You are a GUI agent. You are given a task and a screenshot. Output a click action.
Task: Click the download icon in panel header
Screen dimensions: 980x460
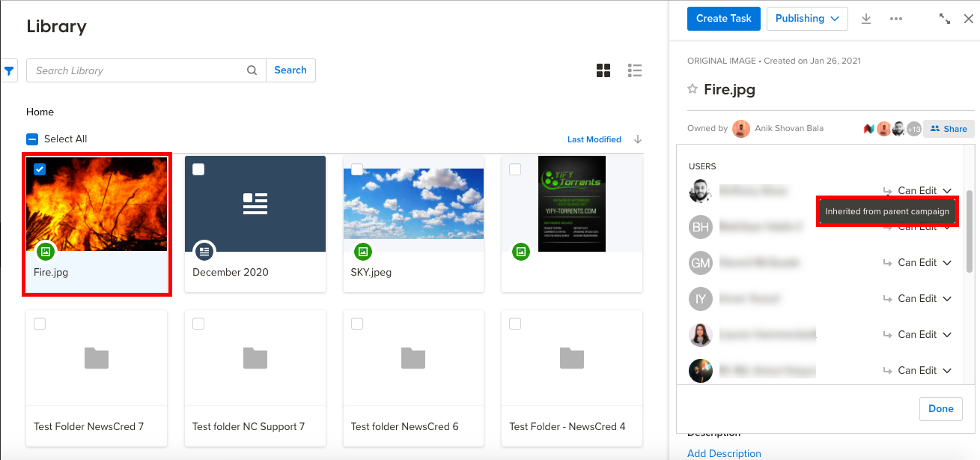coord(866,19)
